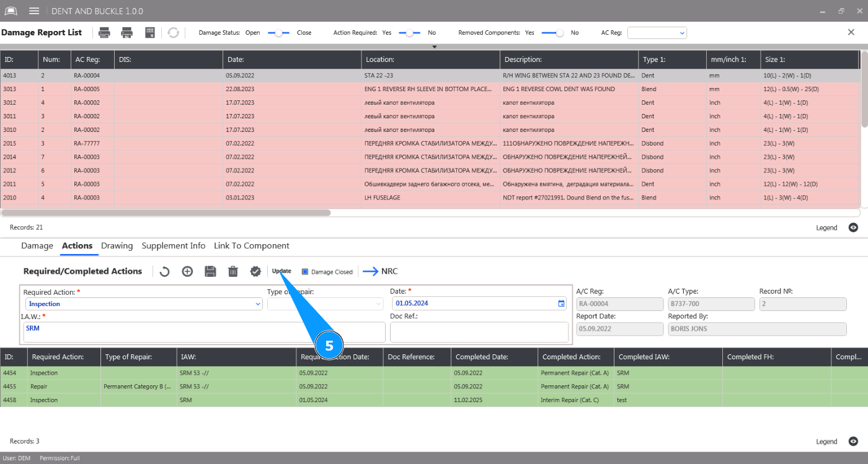Refresh the Damage Report List
868x464 pixels.
tap(174, 33)
